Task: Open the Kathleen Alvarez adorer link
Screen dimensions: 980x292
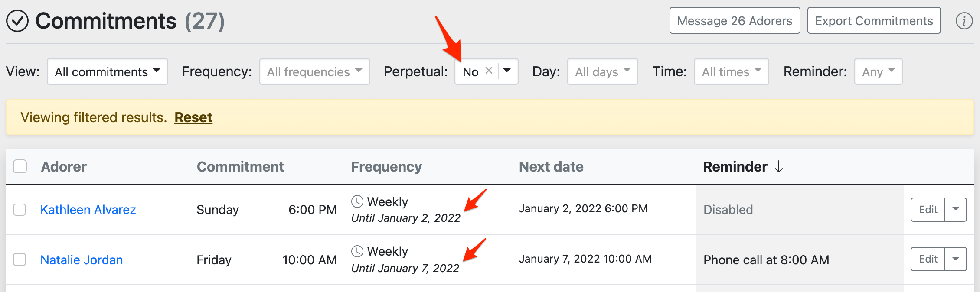Action: (x=88, y=210)
